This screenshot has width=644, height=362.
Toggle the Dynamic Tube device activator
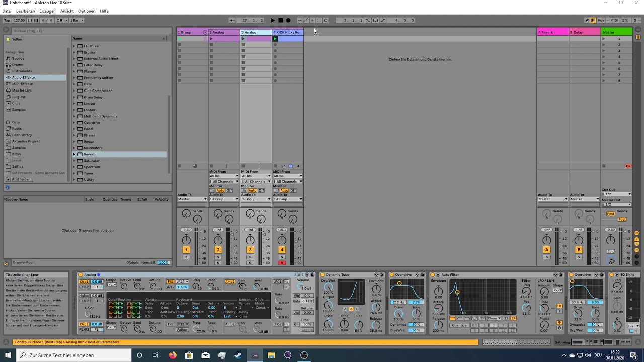(323, 275)
